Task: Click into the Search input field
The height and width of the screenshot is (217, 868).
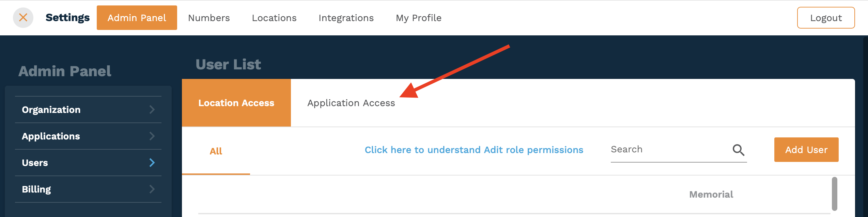Action: pyautogui.click(x=669, y=149)
